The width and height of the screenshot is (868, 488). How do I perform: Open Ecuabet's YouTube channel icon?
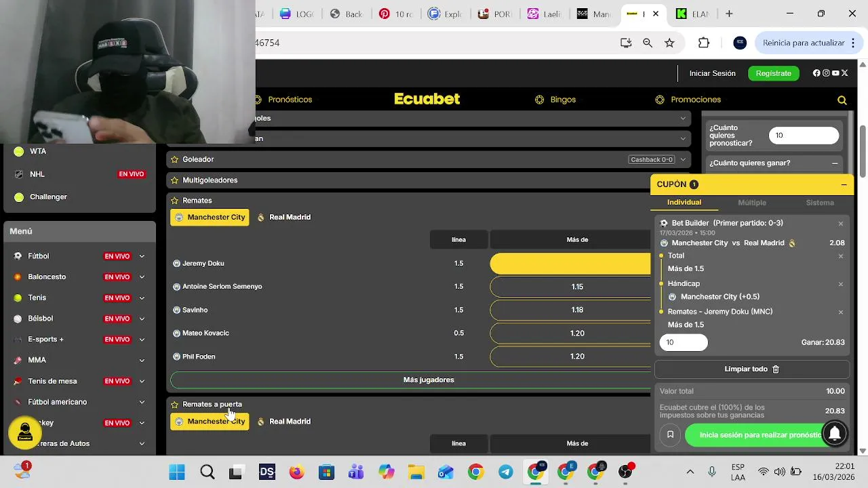[x=835, y=73]
